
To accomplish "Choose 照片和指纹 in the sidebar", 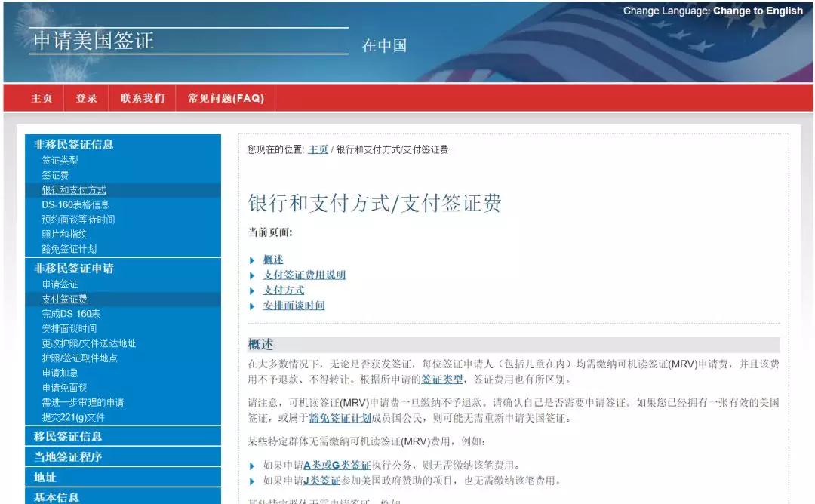I will pyautogui.click(x=64, y=234).
